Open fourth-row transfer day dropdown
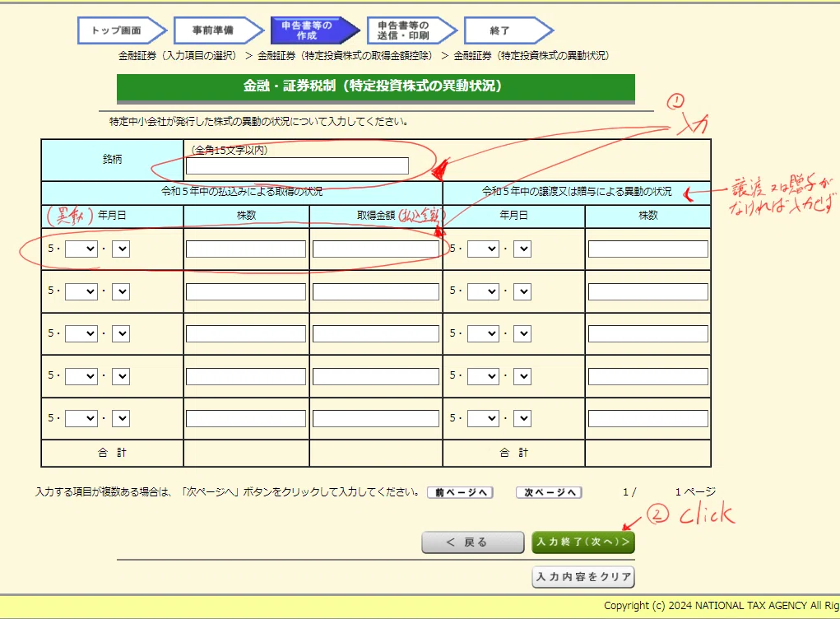 tap(522, 376)
